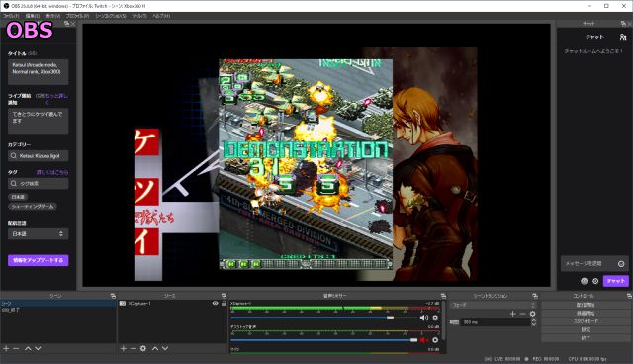Open source properties gear

[x=143, y=348]
